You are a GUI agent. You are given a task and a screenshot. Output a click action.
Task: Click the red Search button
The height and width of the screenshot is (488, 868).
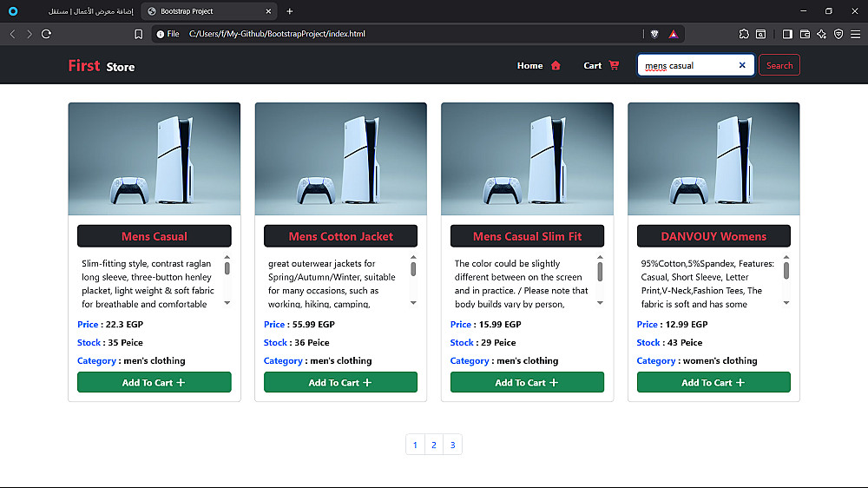click(x=779, y=65)
